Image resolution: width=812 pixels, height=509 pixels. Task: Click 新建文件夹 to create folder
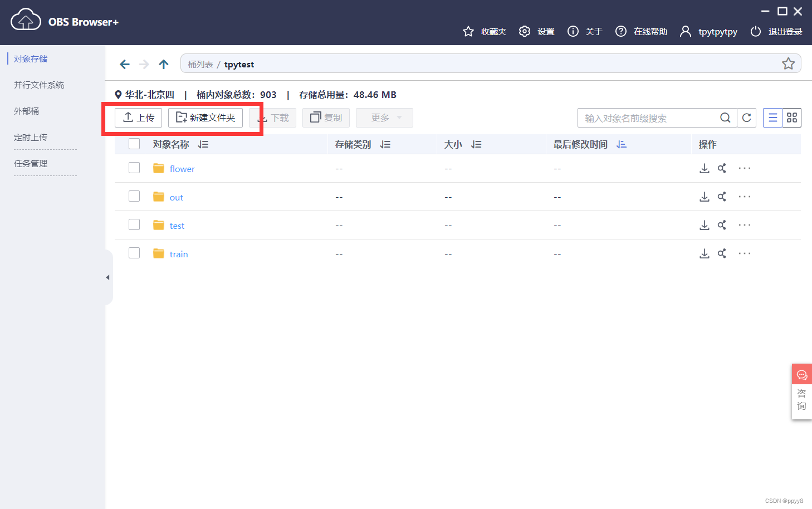pos(206,118)
